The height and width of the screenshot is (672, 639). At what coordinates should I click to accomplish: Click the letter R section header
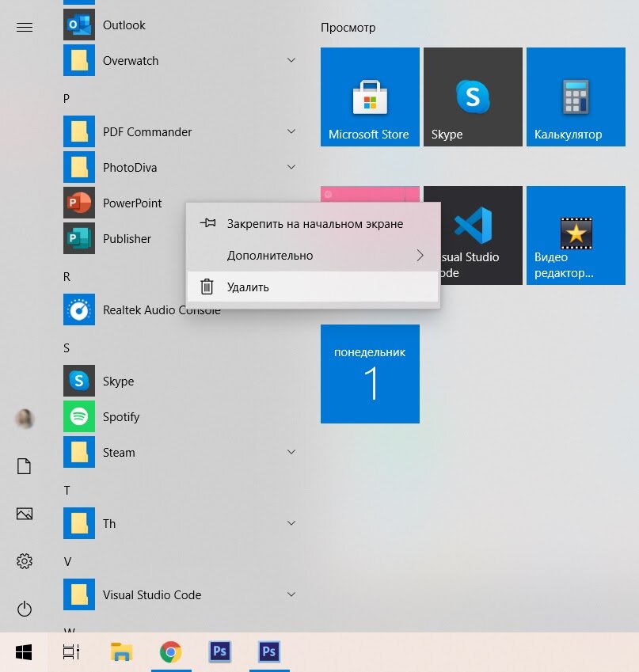click(67, 277)
